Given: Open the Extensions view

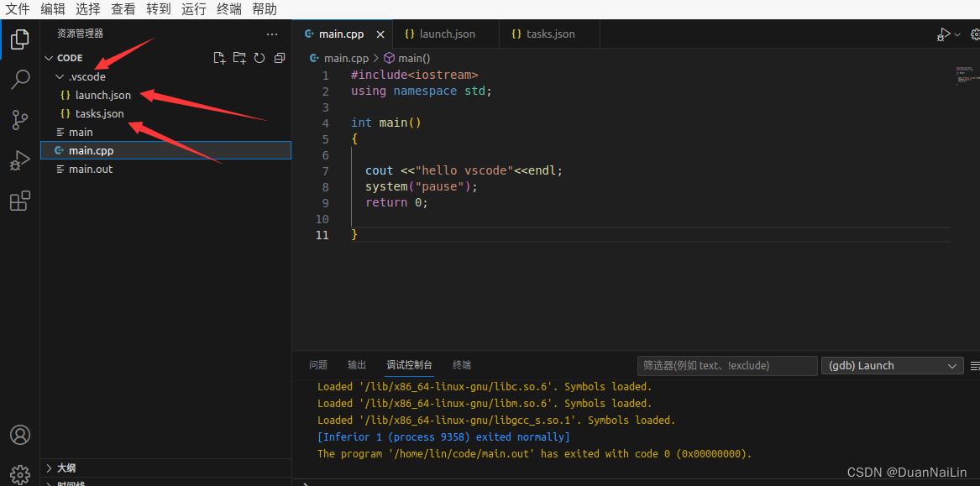Looking at the screenshot, I should pyautogui.click(x=20, y=201).
